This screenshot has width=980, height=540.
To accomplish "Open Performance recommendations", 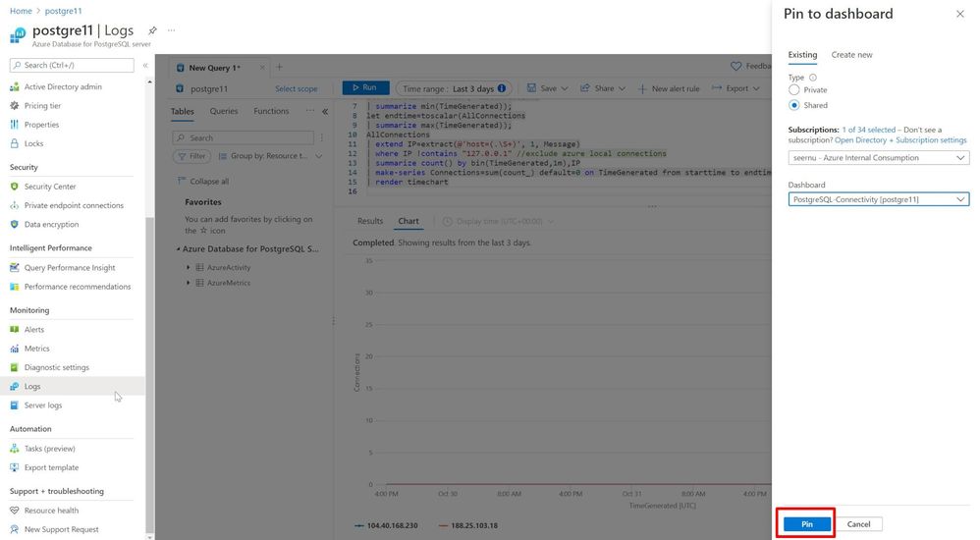I will [x=78, y=287].
